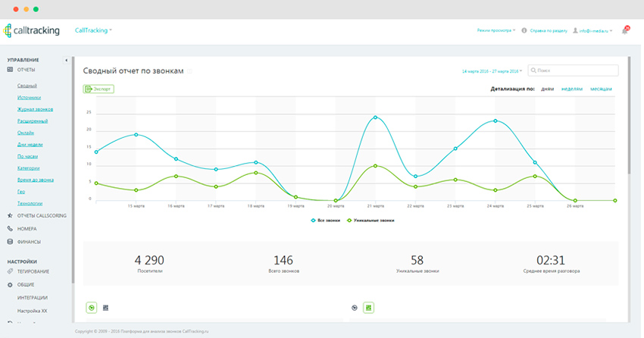Toggle the Все звонки series in legend
The height and width of the screenshot is (338, 644).
click(x=326, y=220)
